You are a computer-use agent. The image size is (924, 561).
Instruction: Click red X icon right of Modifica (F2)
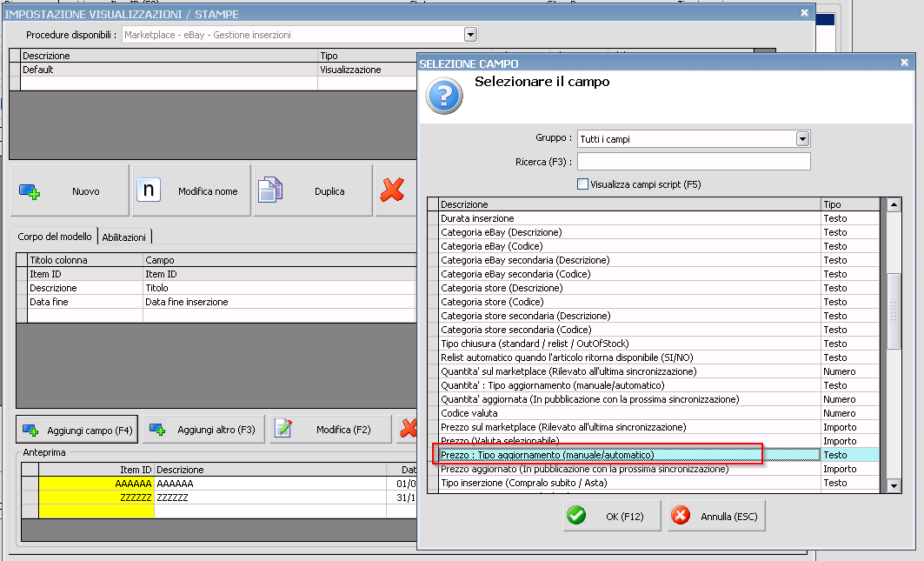409,428
